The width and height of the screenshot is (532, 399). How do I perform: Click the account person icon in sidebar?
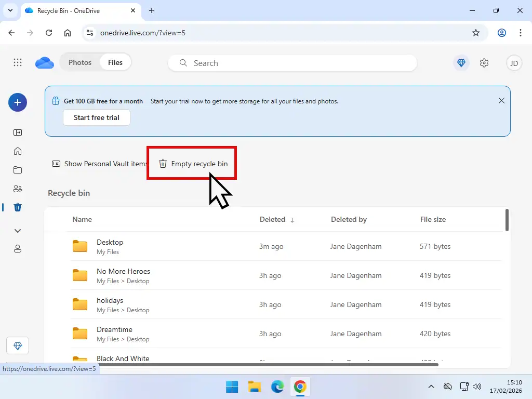17,249
